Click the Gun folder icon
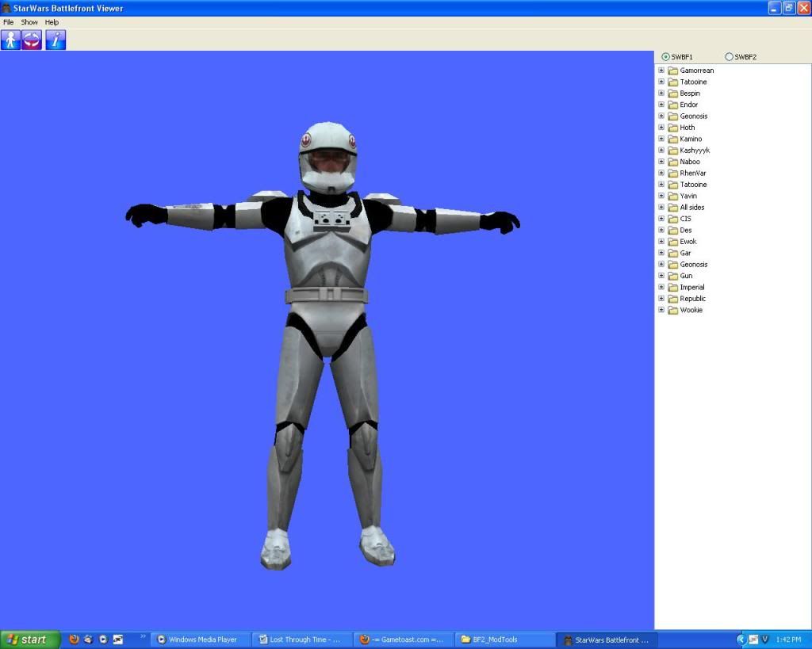The height and width of the screenshot is (649, 812). (x=672, y=275)
